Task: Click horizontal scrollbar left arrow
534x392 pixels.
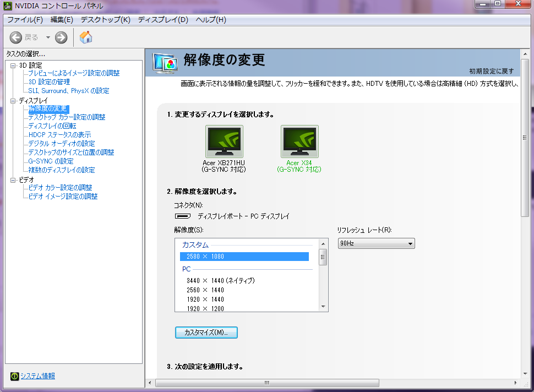Action: click(x=150, y=383)
